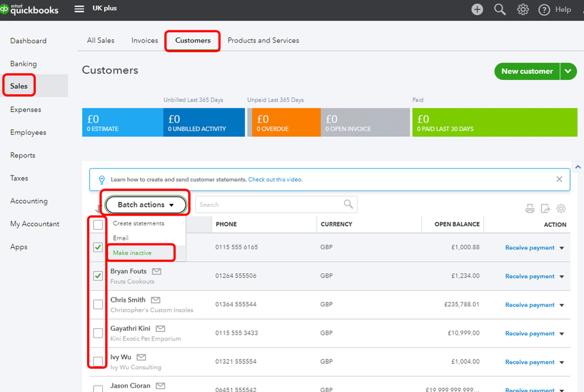Viewport: 584px width, 392px height.
Task: Click the Help question mark icon
Action: 544,10
